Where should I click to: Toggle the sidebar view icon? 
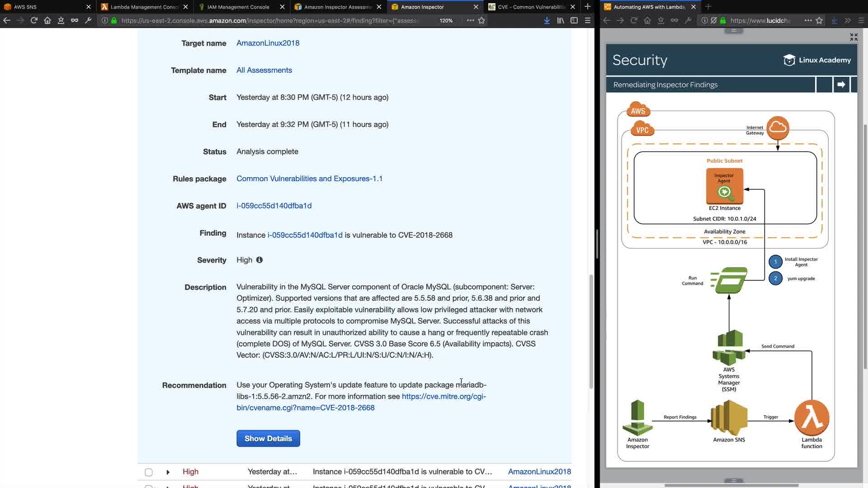point(574,20)
